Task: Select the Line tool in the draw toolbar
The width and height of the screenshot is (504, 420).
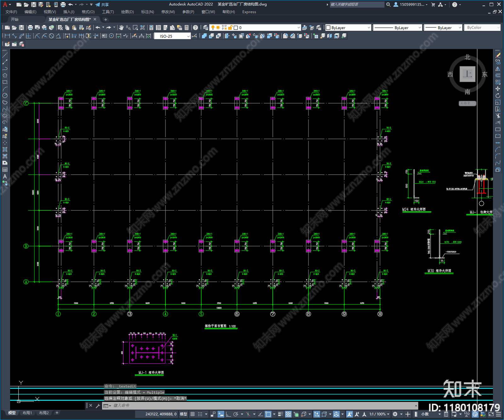Action: (x=5, y=55)
